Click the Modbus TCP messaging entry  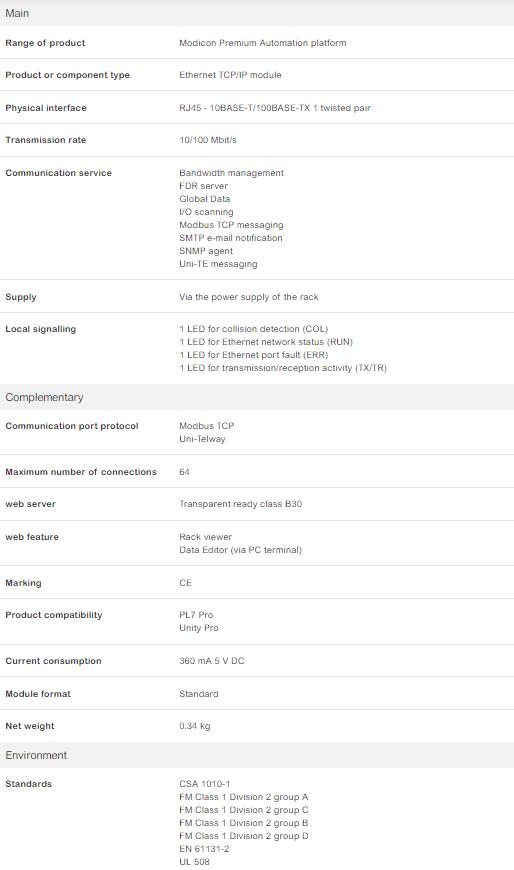pos(231,225)
